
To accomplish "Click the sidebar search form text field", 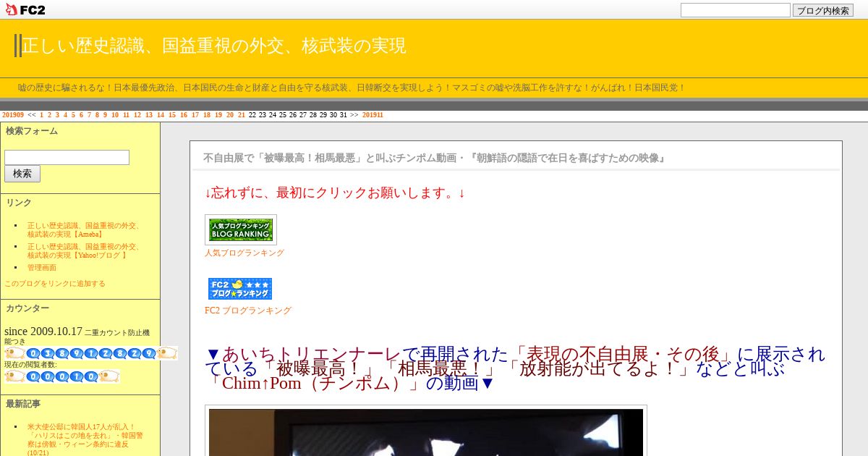I will (x=67, y=157).
